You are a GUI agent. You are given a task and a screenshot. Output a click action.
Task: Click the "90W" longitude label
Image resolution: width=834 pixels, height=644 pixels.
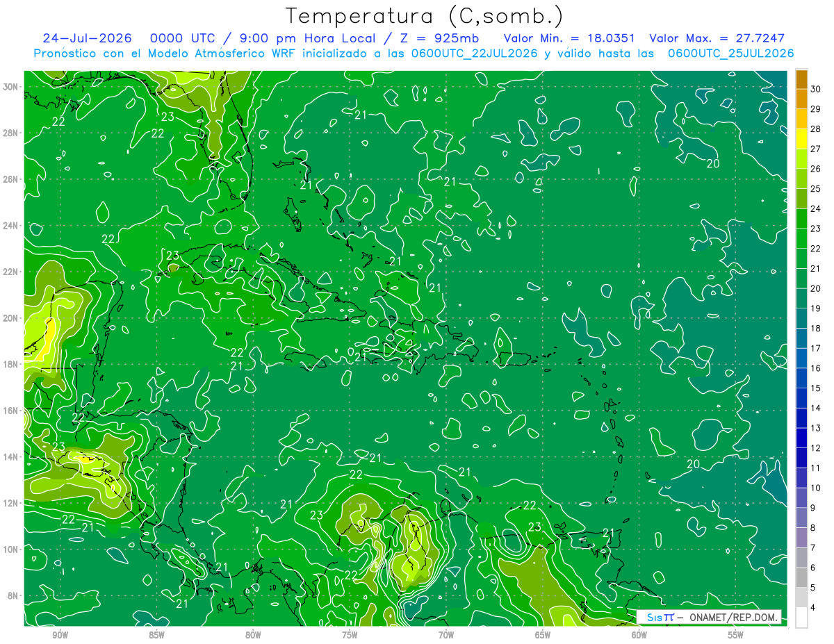[60, 635]
